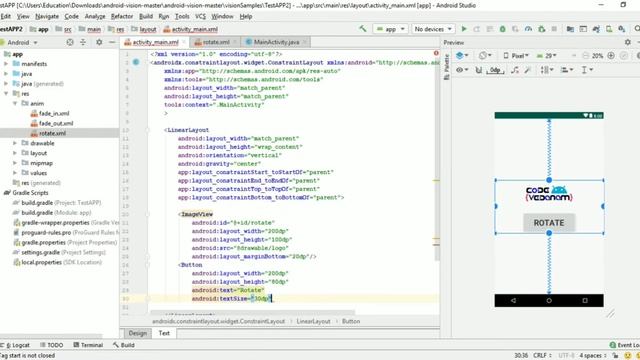Open the preview orientation dropdown
Viewport: 640px width, 360px height.
pyautogui.click(x=485, y=56)
